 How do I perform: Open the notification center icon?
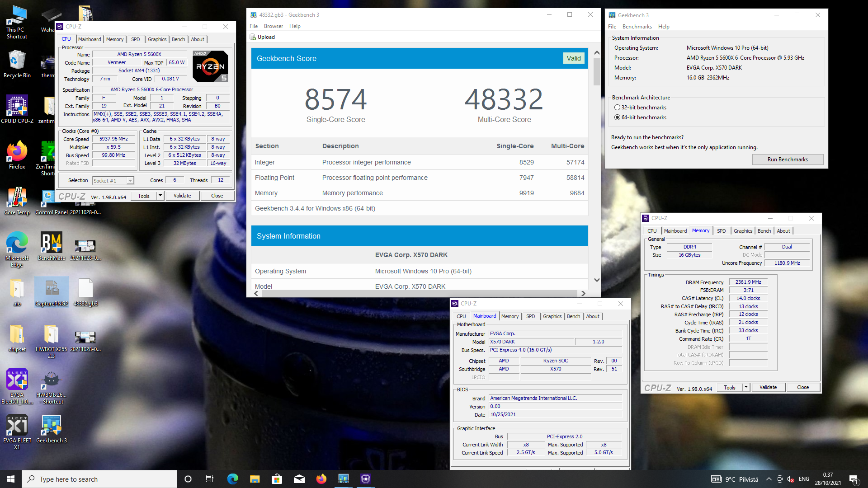coord(854,479)
